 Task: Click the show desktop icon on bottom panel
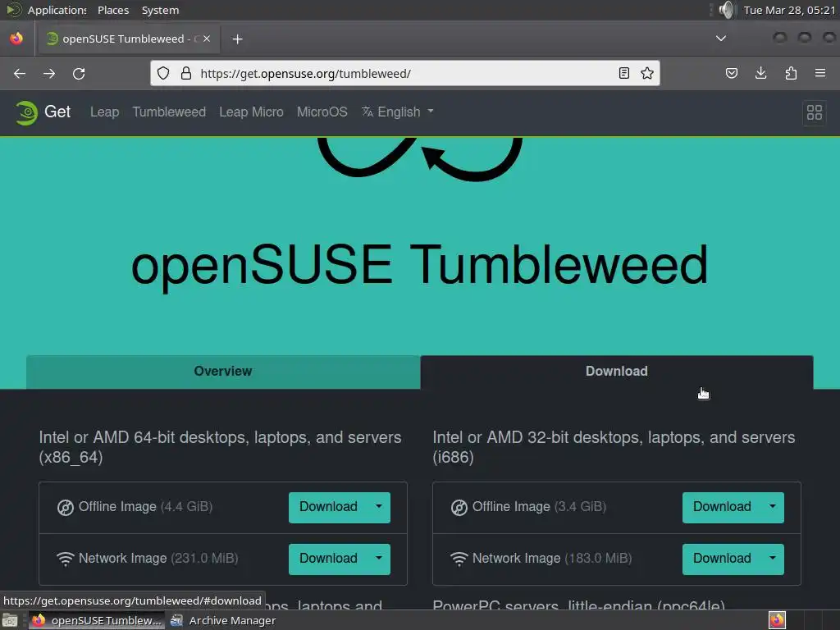[10, 620]
